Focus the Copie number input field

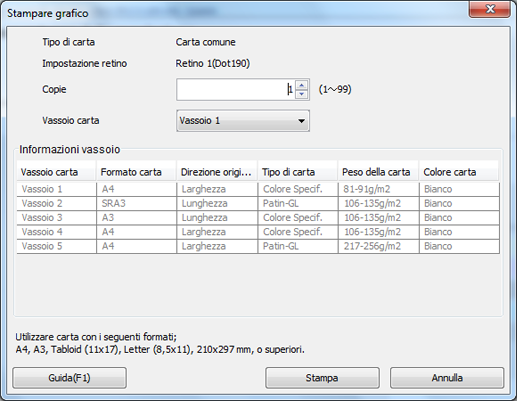click(235, 89)
